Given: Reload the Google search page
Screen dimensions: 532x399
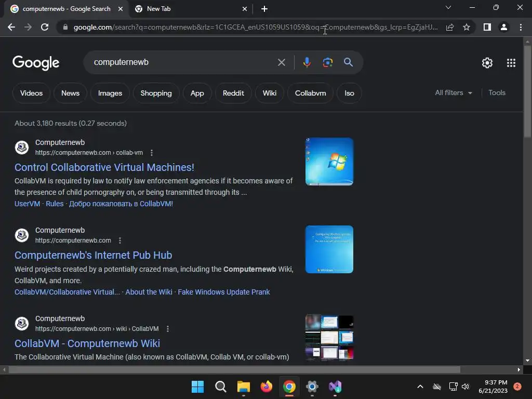Looking at the screenshot, I should point(45,27).
